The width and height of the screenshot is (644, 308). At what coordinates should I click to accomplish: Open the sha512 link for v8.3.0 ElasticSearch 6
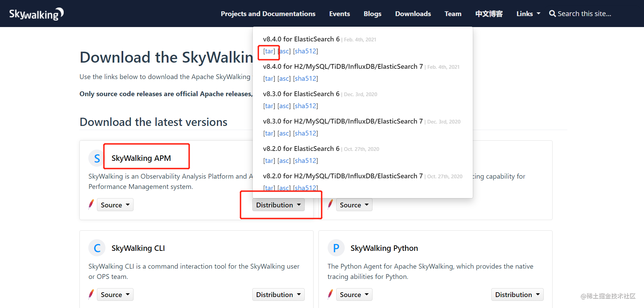305,106
